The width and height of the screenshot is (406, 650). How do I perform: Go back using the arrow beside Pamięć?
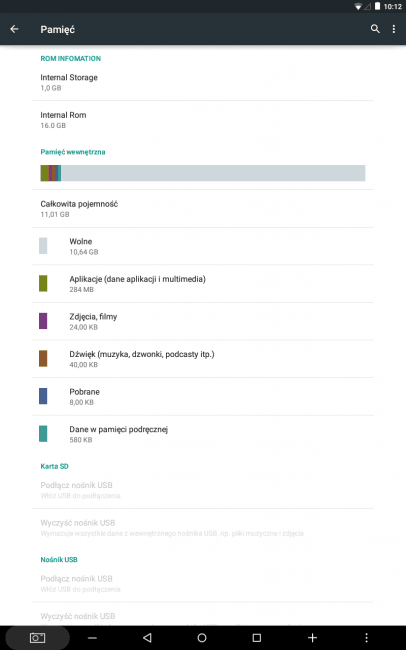15,29
